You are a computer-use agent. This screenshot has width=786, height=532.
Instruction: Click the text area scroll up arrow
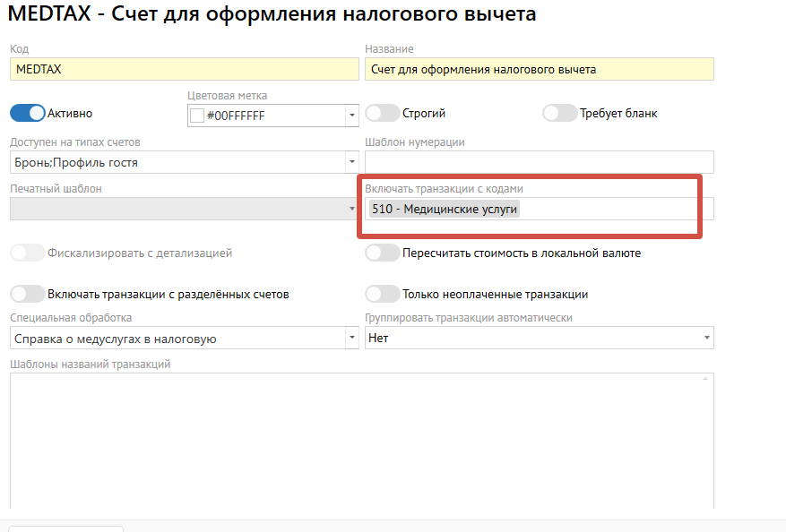pos(707,380)
